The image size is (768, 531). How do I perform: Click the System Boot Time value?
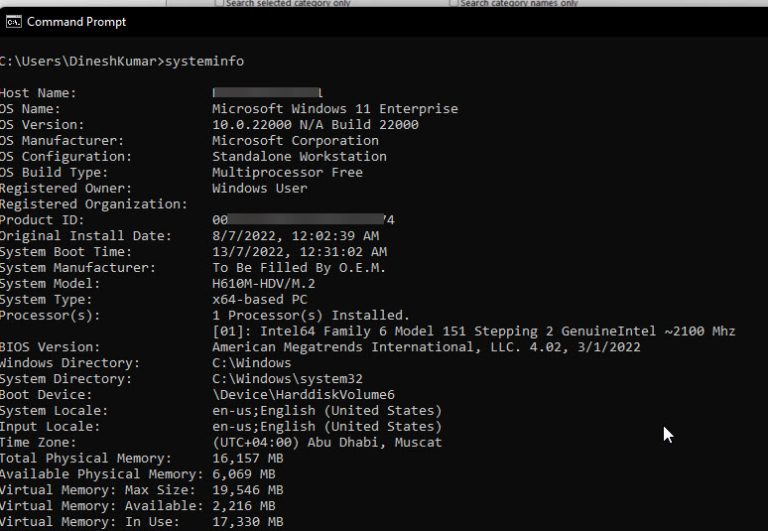point(299,251)
